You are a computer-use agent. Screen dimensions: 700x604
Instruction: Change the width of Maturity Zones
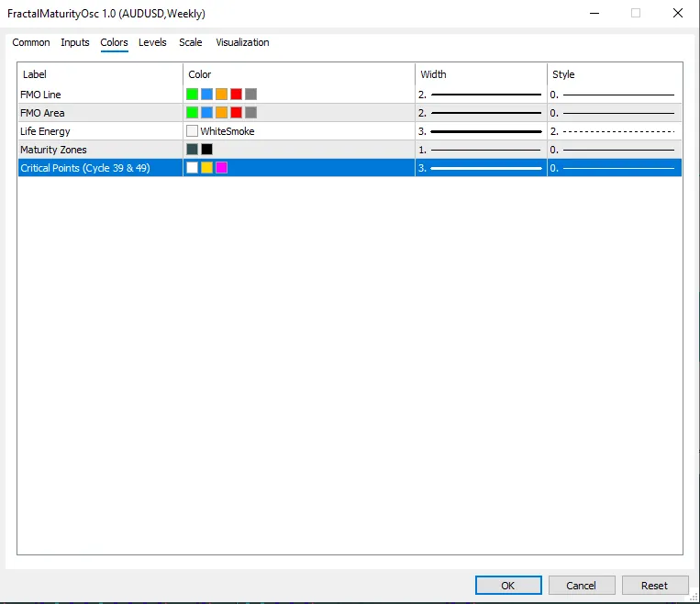tap(480, 150)
